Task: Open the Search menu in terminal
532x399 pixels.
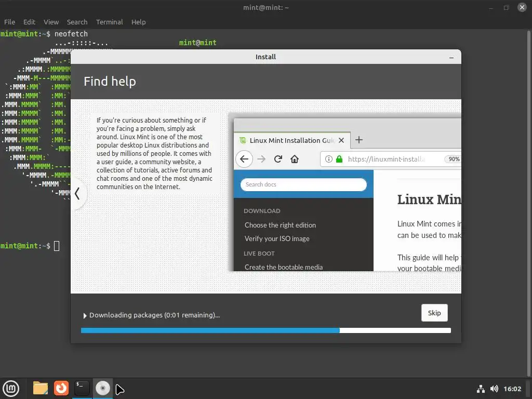Action: click(77, 22)
